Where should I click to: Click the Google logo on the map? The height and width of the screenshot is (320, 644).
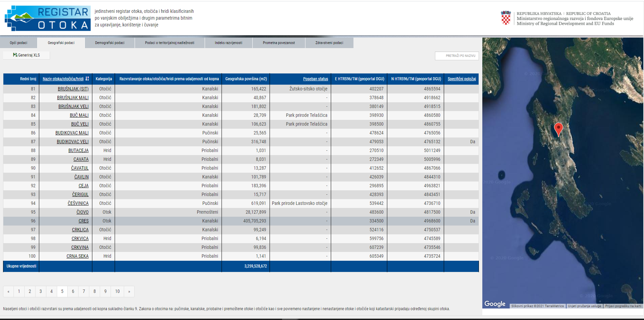495,304
